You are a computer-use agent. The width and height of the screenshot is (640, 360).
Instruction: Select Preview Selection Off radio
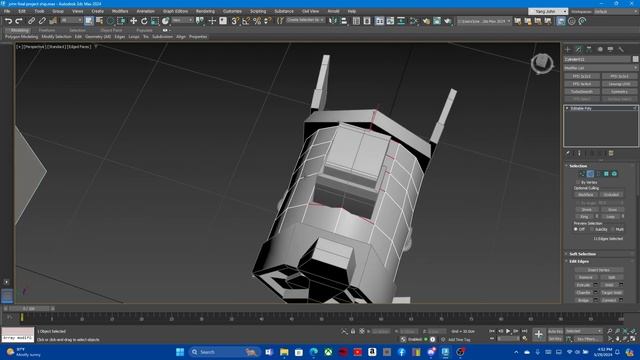coord(576,229)
